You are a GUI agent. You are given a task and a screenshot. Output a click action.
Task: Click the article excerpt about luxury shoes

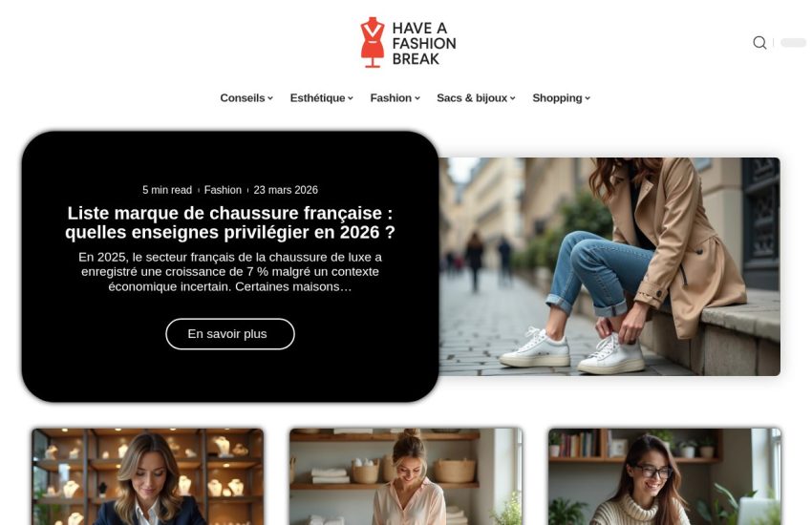pos(230,271)
